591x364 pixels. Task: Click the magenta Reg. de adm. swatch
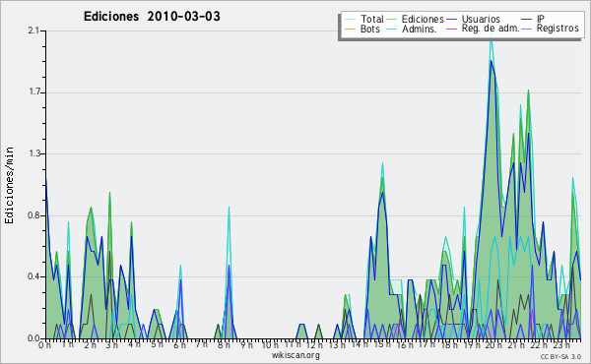(452, 29)
